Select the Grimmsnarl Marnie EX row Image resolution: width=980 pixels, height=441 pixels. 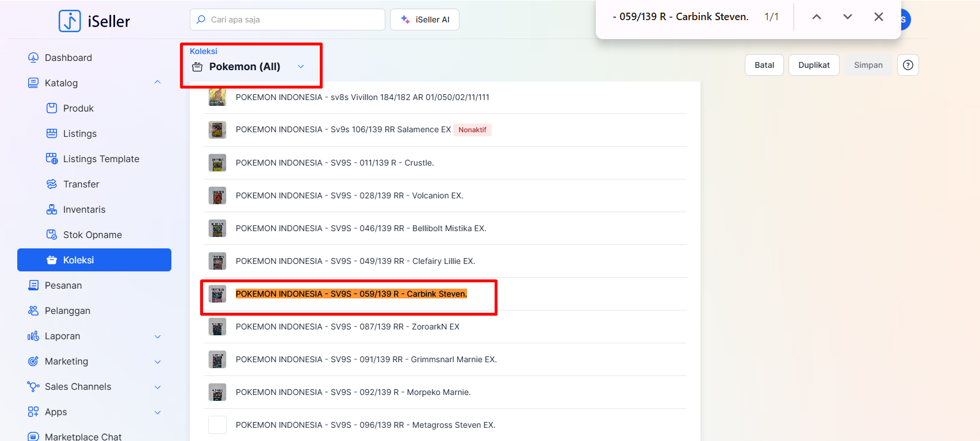click(445, 359)
